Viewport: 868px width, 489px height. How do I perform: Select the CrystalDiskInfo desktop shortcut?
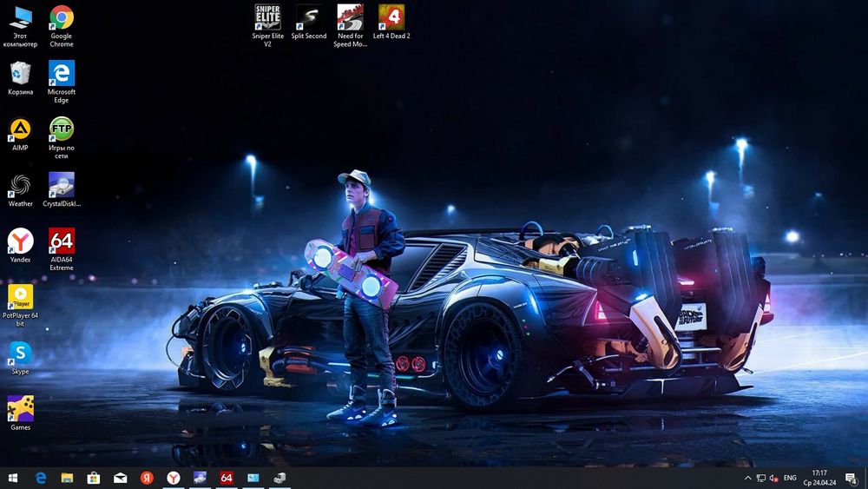[x=62, y=190]
